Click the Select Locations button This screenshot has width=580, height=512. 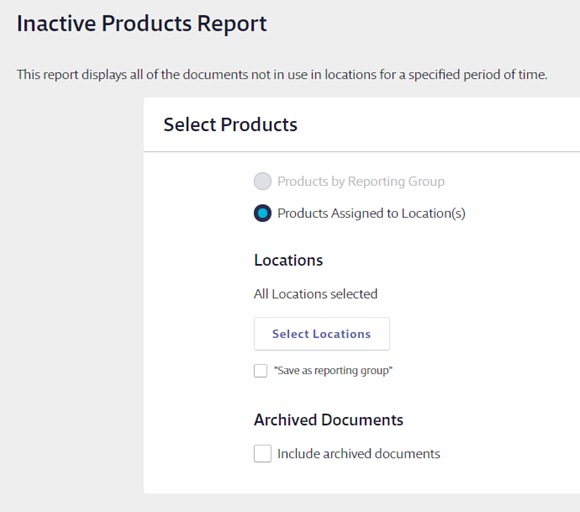pyautogui.click(x=321, y=334)
